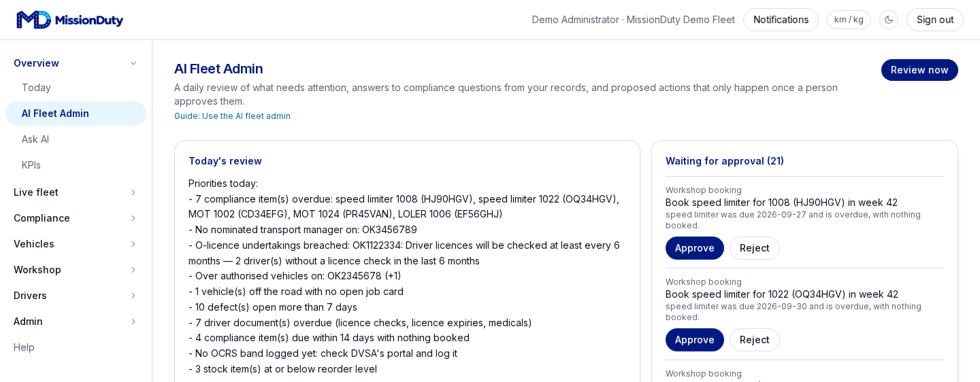Expand the Compliance menu chevron
980x382 pixels.
pos(133,218)
